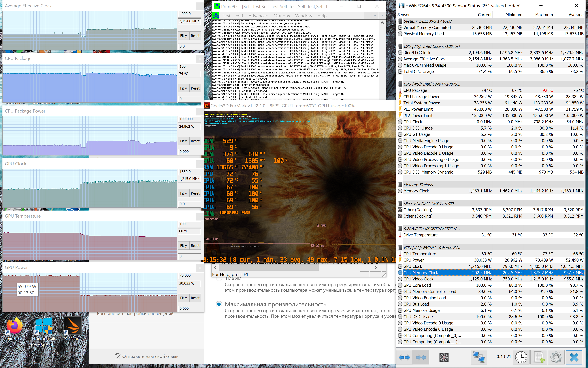Open remote network monitors icon in HWiNFO
588x368 pixels.
479,357
